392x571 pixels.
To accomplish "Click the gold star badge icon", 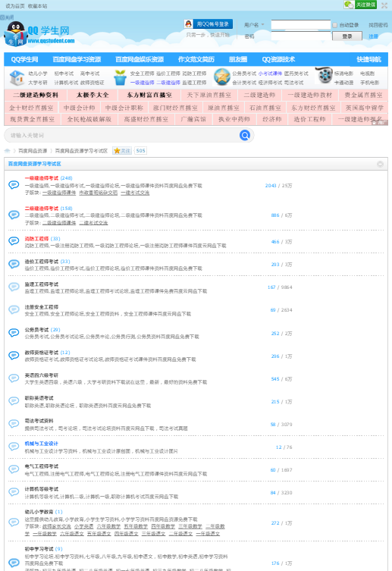I will point(221,77).
